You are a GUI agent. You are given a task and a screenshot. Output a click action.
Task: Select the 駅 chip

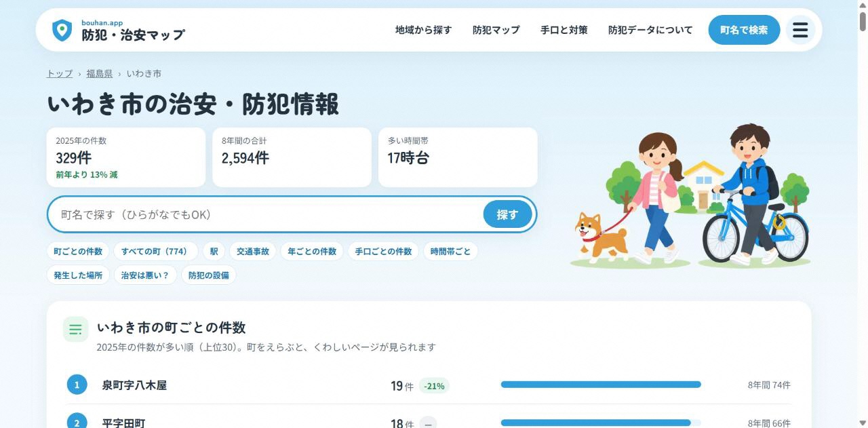click(214, 252)
